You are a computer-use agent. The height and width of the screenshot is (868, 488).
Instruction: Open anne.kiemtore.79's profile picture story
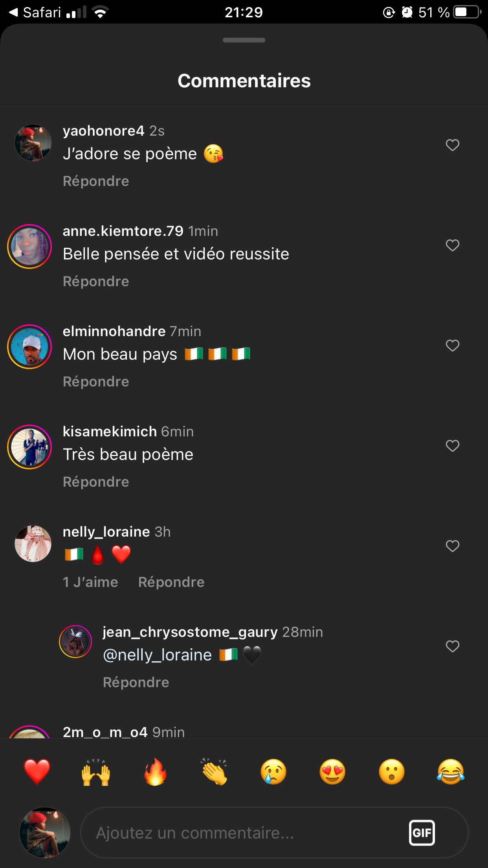click(x=29, y=246)
